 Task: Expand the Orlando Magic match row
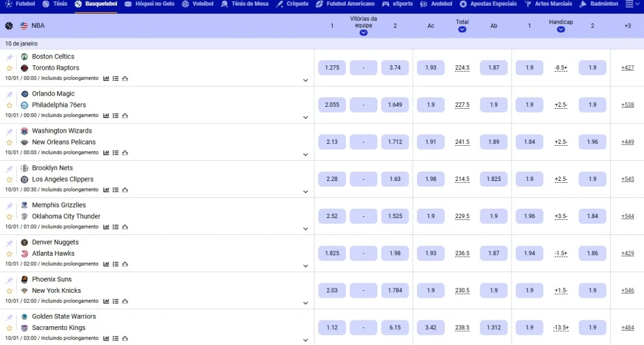click(x=305, y=118)
